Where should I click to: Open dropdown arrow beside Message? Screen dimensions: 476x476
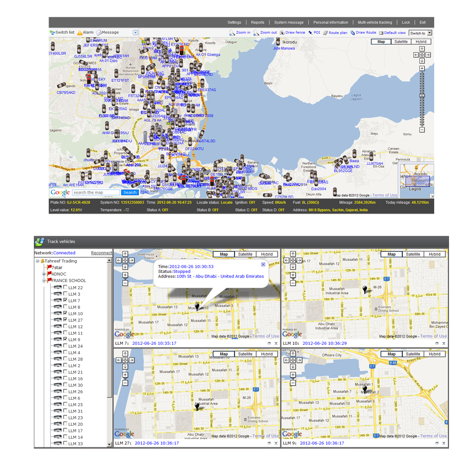point(135,32)
